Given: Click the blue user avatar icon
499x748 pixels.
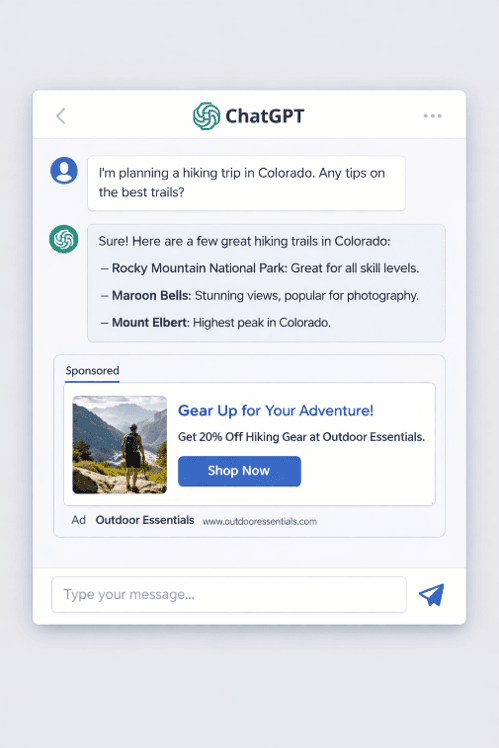Looking at the screenshot, I should coord(64,170).
